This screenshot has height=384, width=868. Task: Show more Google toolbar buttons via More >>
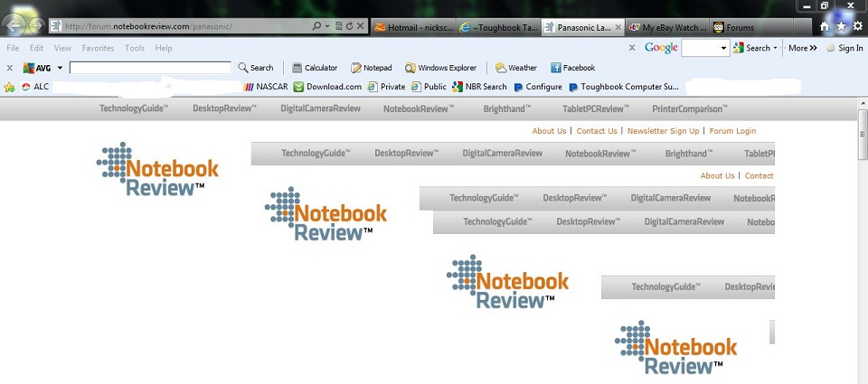tap(803, 48)
